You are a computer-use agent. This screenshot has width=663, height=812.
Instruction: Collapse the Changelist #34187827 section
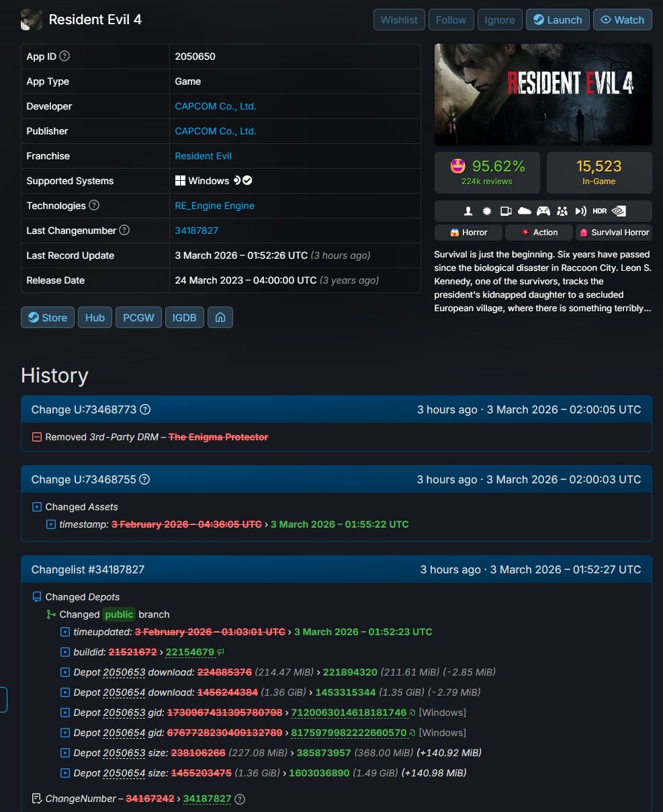pos(87,569)
